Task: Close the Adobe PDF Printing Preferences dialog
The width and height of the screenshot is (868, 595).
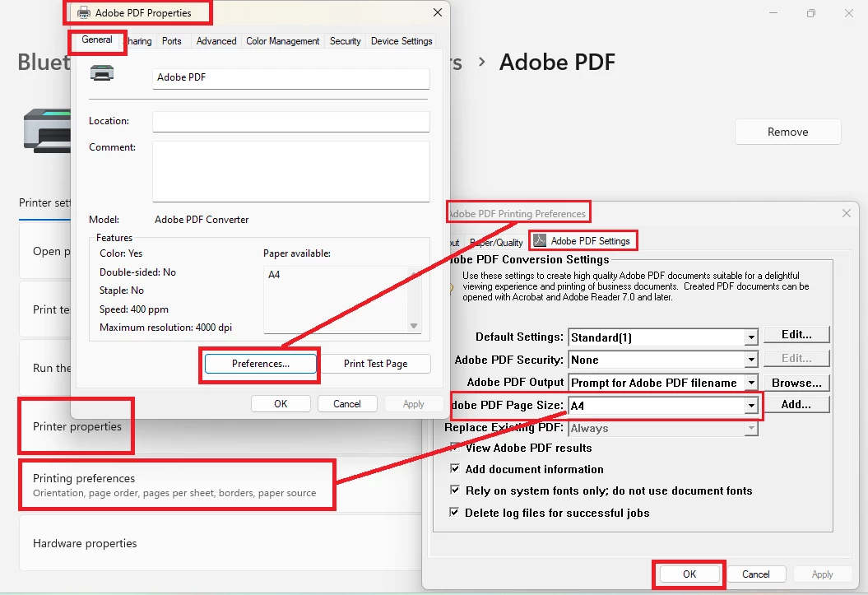Action: coord(847,213)
